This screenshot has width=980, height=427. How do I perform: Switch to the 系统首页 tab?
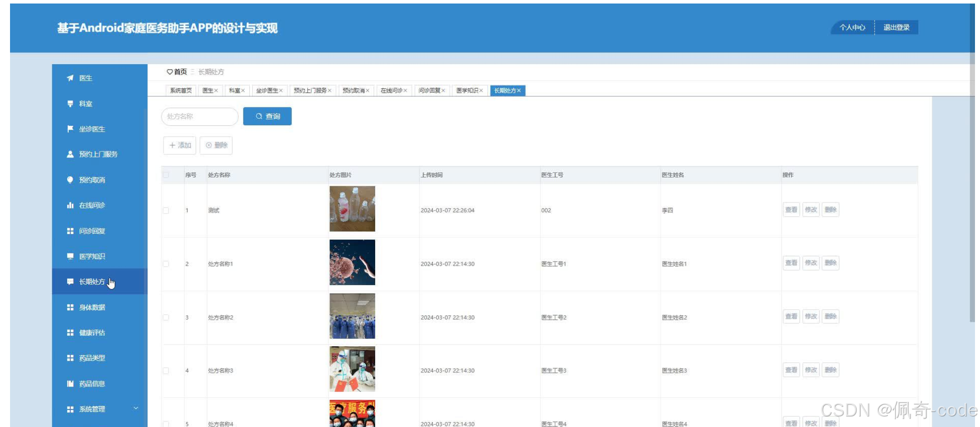click(x=181, y=91)
